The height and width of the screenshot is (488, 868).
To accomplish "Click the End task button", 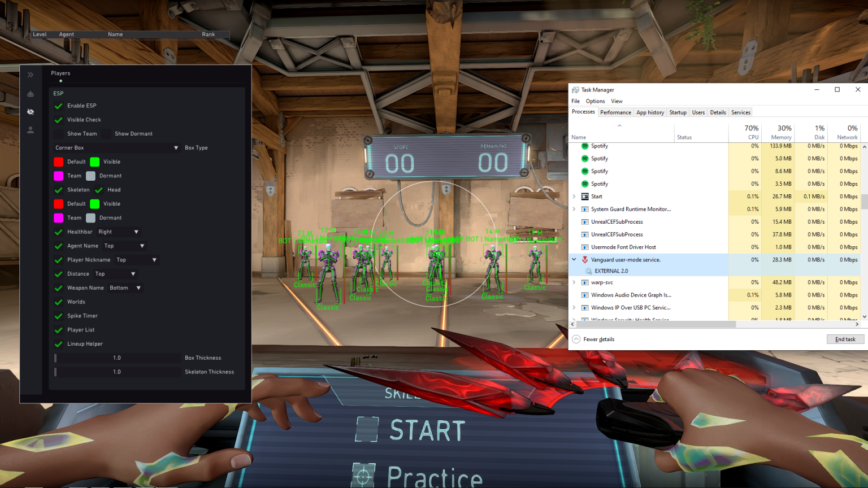I will pos(845,339).
